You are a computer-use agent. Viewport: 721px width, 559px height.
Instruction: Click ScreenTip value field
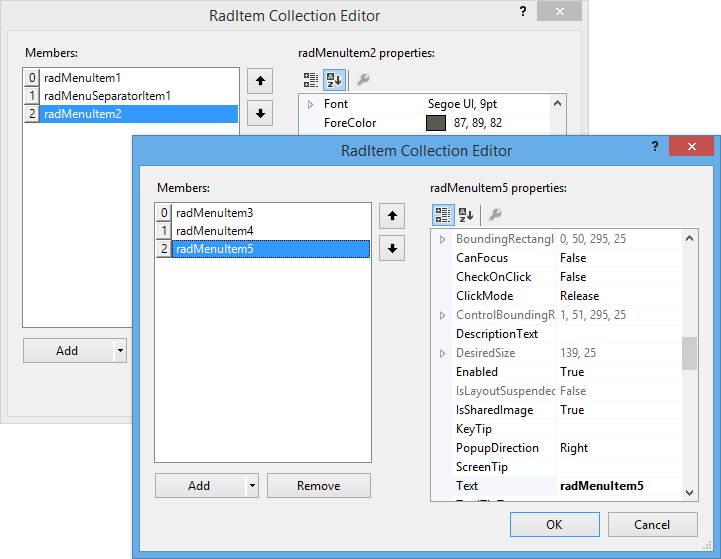pos(619,467)
